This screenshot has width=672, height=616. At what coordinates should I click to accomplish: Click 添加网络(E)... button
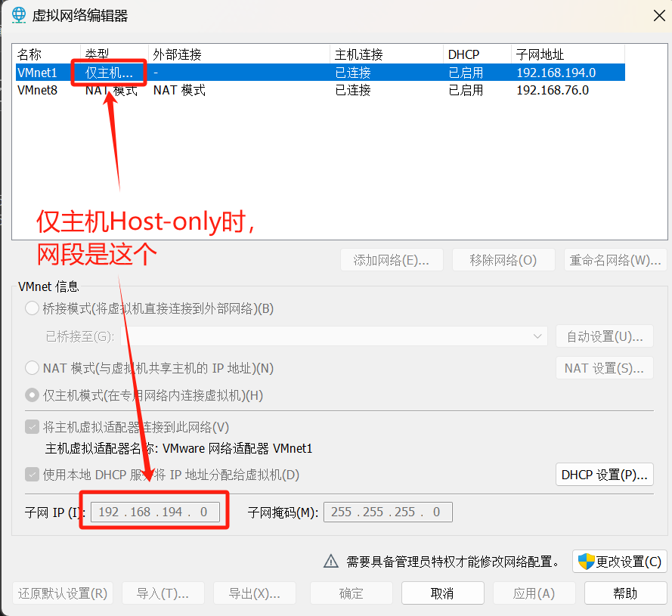click(392, 260)
